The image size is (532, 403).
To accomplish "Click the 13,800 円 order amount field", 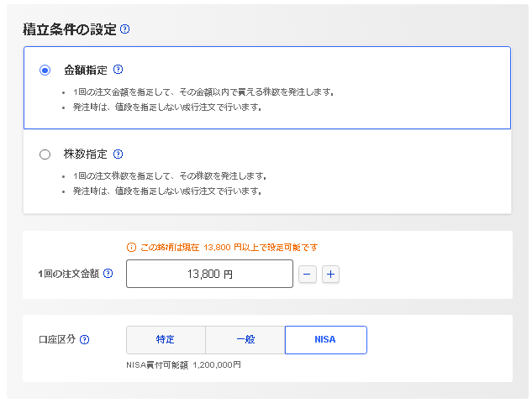I will [x=209, y=274].
